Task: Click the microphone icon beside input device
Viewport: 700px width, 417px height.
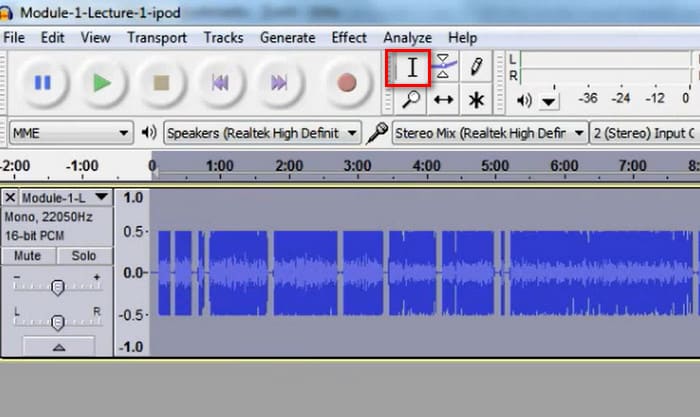Action: [x=377, y=133]
